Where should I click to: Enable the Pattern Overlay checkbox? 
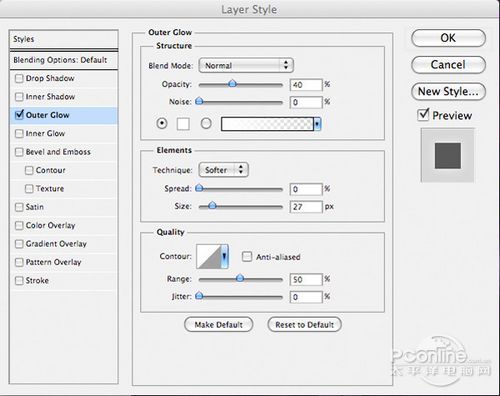(19, 262)
